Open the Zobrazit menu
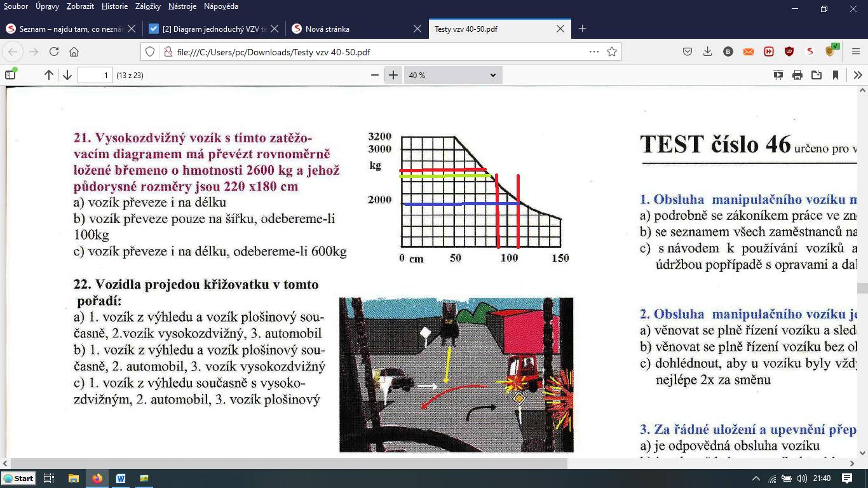 coord(80,6)
